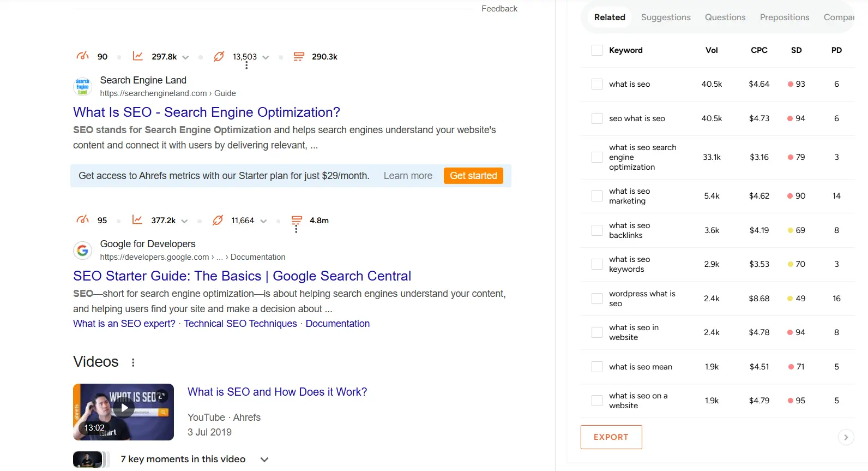Image resolution: width=868 pixels, height=471 pixels.
Task: Open Videos section three-dot menu
Action: (133, 362)
